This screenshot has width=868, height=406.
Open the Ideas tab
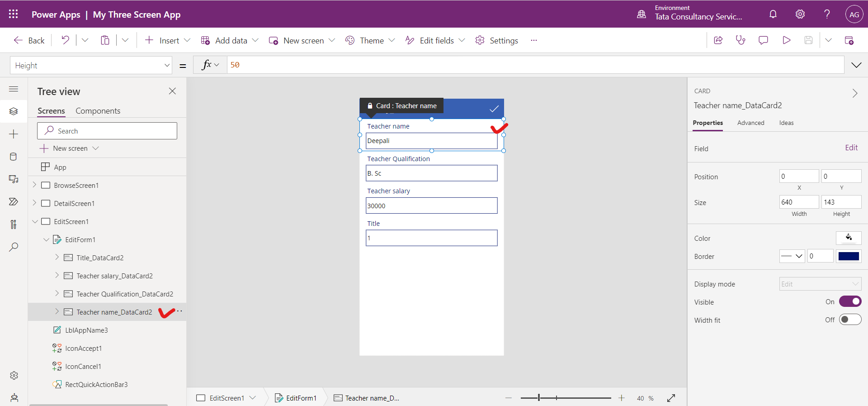coord(786,123)
